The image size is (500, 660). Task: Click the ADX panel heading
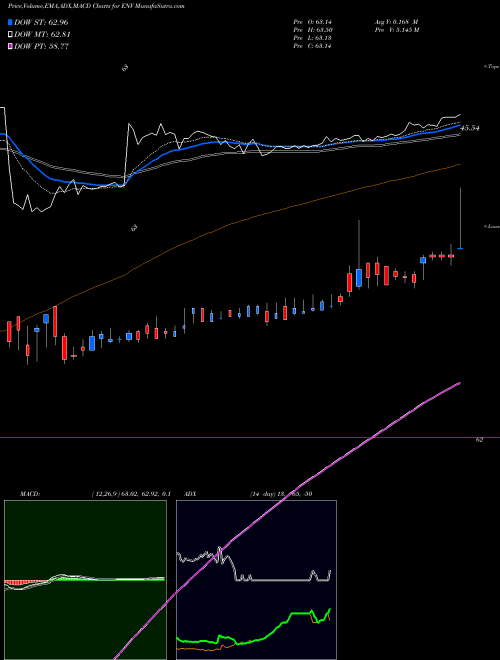(190, 494)
